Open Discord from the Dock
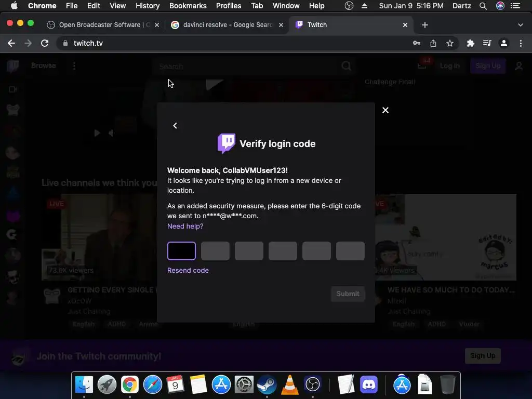Image resolution: width=532 pixels, height=399 pixels. (x=369, y=385)
